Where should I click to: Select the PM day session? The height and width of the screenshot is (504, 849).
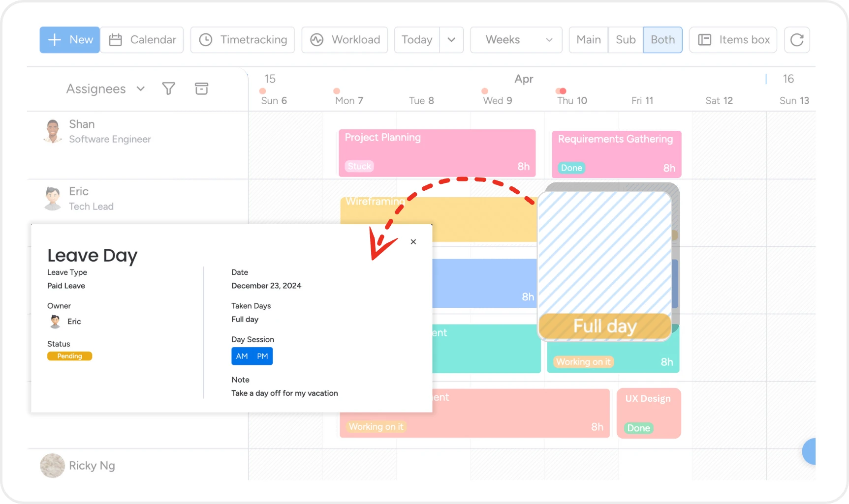[x=262, y=356]
